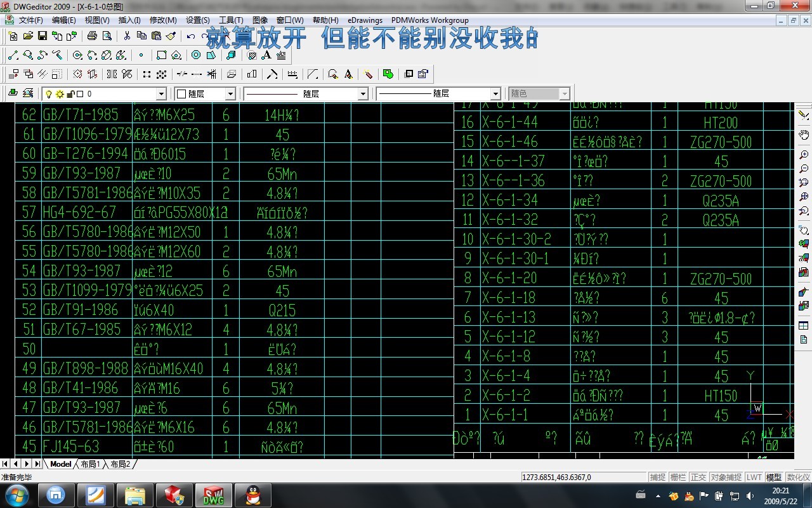The height and width of the screenshot is (508, 812).
Task: Click the Windows Start button
Action: pyautogui.click(x=16, y=495)
